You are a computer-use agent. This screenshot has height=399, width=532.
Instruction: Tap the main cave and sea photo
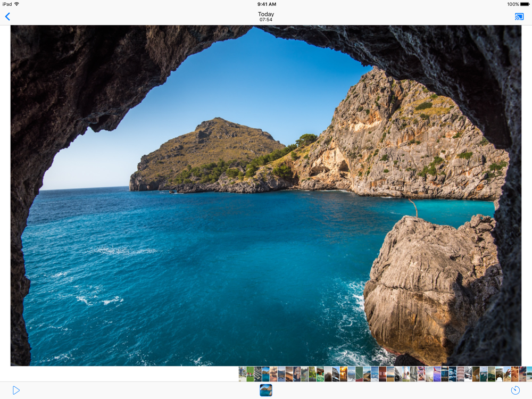pos(266,195)
